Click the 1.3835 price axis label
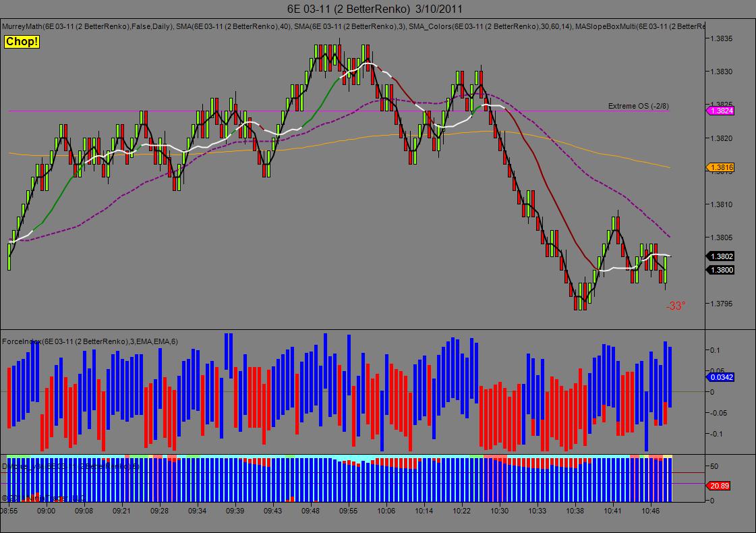The height and width of the screenshot is (533, 756). (x=722, y=38)
